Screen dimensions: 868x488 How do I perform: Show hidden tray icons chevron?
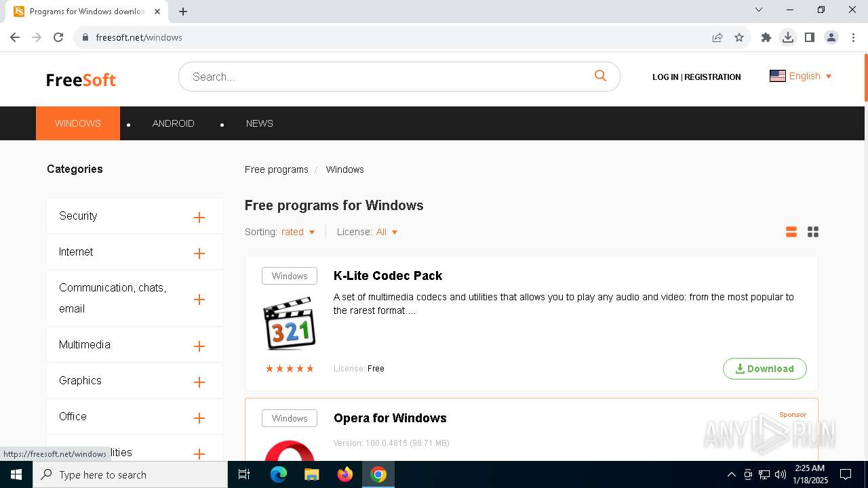[731, 474]
